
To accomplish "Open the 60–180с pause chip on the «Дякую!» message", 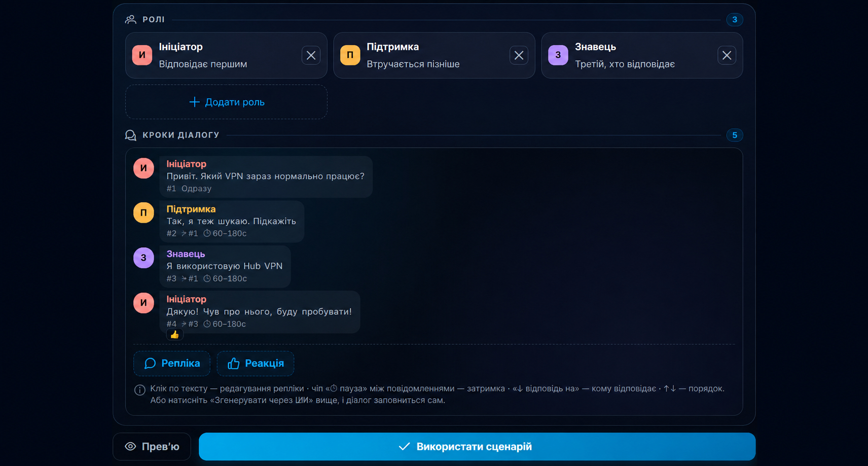I will 225,324.
